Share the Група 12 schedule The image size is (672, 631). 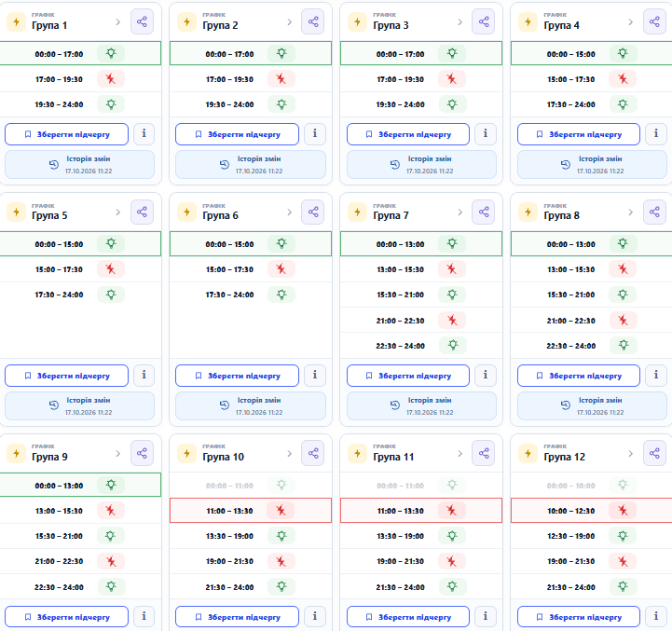coord(654,454)
